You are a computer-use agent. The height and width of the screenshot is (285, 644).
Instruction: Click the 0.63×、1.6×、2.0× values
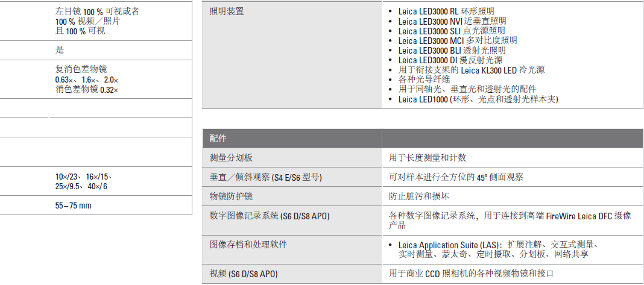[87, 80]
